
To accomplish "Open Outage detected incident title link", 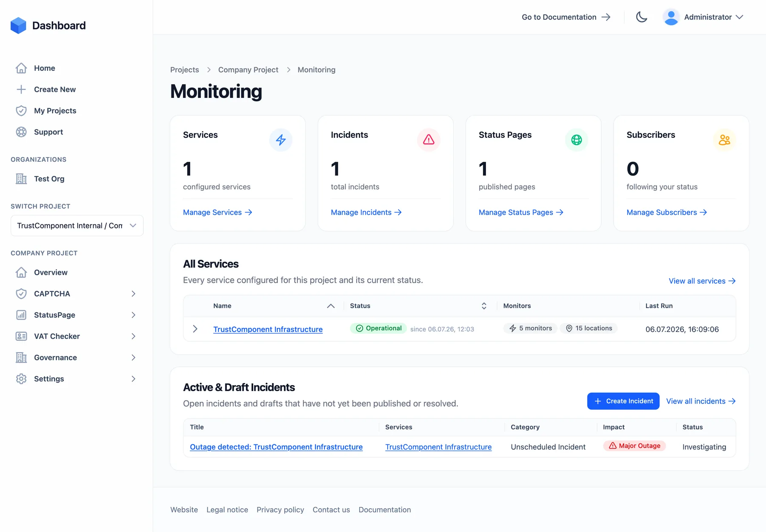I will [x=276, y=447].
